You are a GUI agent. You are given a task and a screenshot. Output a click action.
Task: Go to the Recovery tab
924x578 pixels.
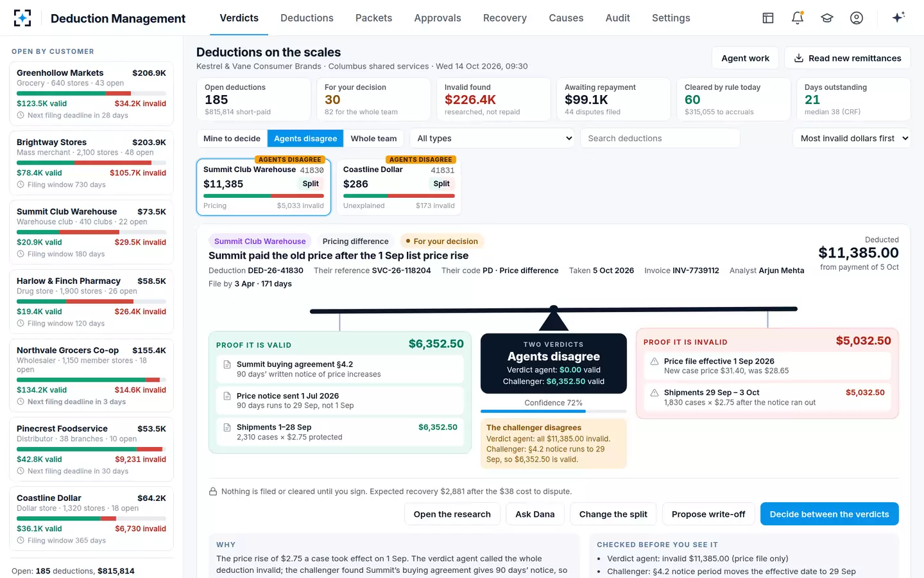tap(505, 18)
